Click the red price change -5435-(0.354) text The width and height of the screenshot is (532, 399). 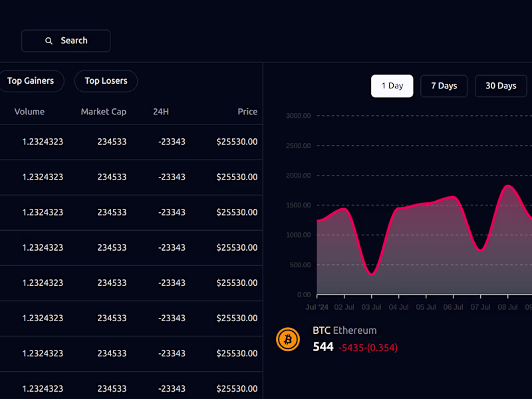367,347
